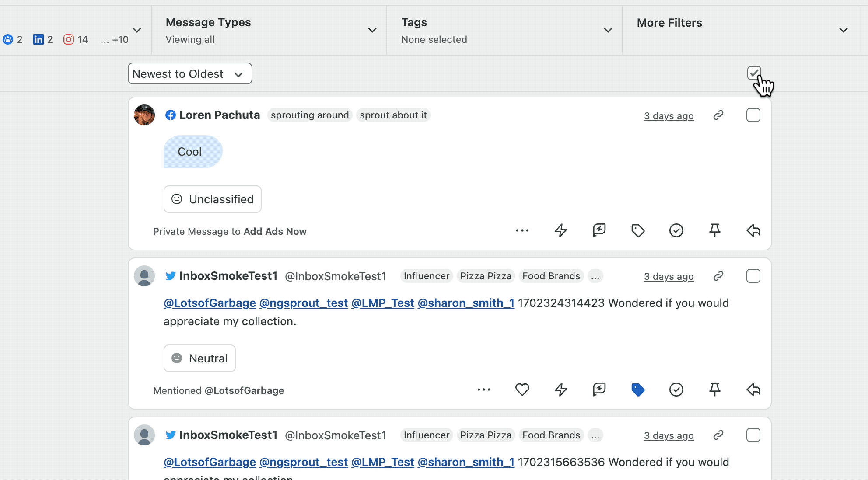Screen dimensions: 868x480
Task: Open the Newest to Oldest sort dropdown
Action: point(190,73)
